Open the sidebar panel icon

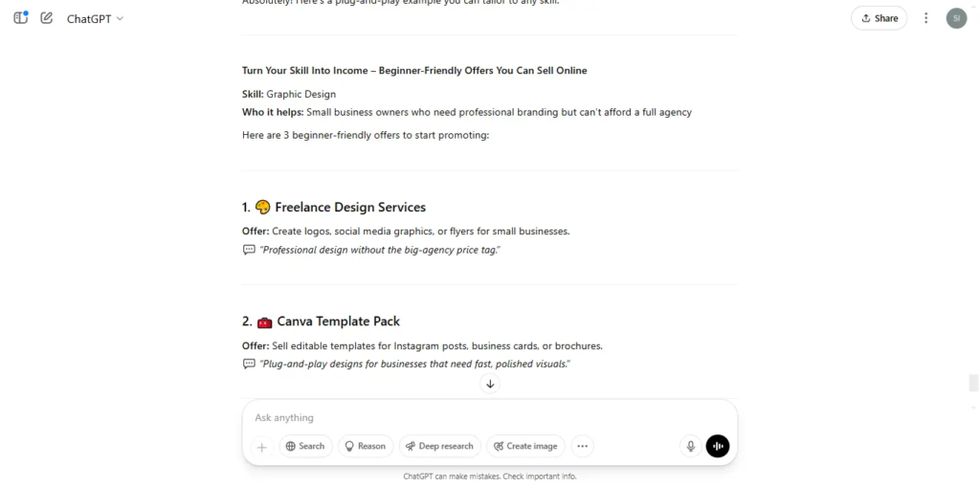(x=21, y=17)
